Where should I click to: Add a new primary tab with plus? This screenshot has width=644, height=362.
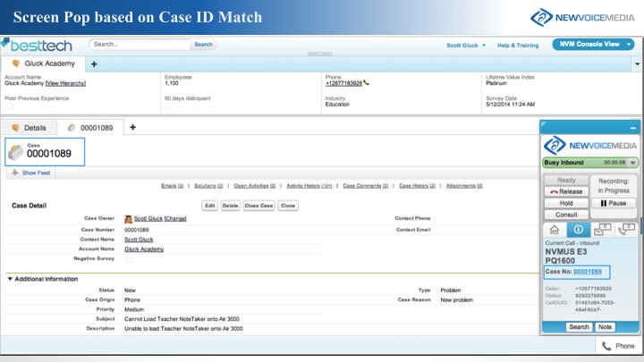point(94,64)
